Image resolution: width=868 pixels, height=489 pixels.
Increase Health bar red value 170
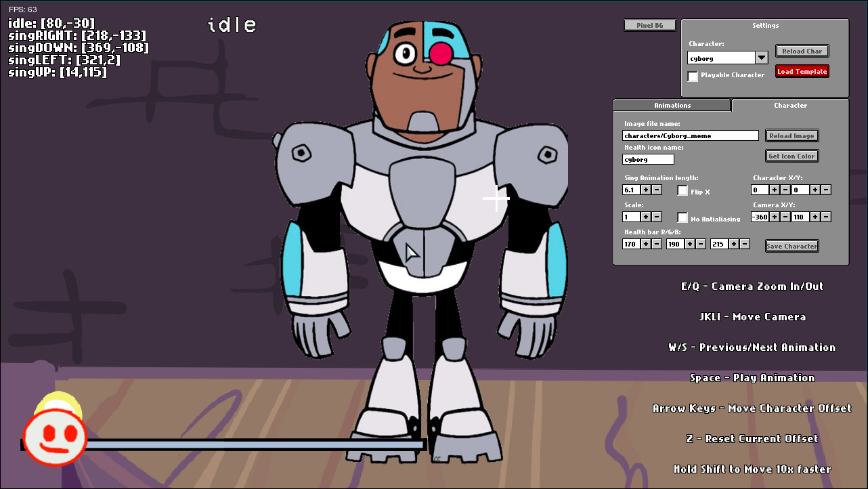click(x=646, y=244)
